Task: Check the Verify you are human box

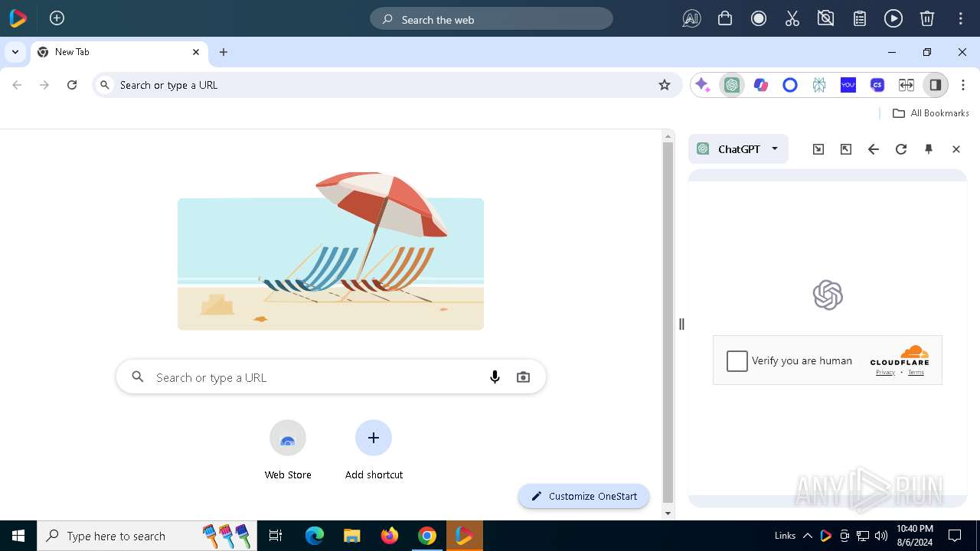Action: [x=737, y=360]
